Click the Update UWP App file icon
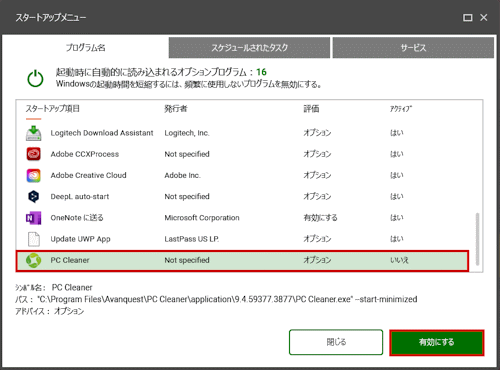 (34, 239)
